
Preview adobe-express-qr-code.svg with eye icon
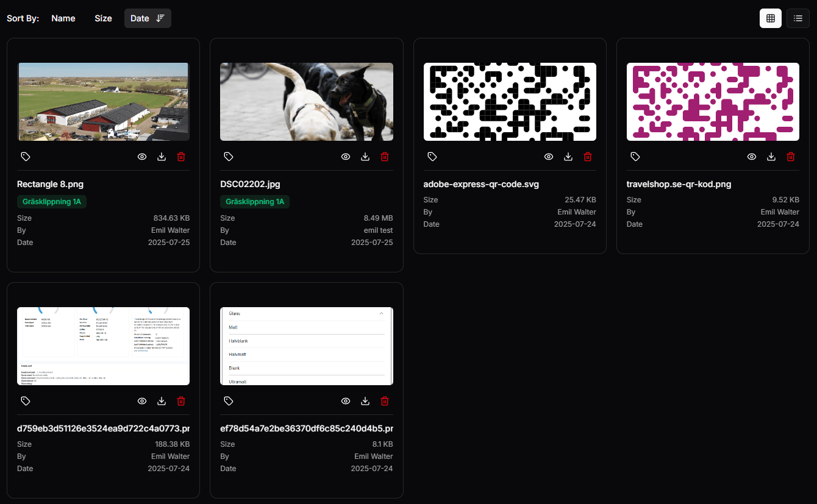(549, 157)
